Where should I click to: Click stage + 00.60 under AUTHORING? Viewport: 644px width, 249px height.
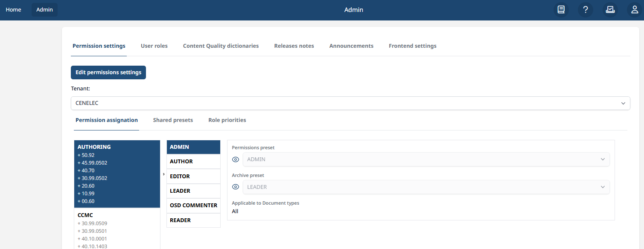(86, 201)
